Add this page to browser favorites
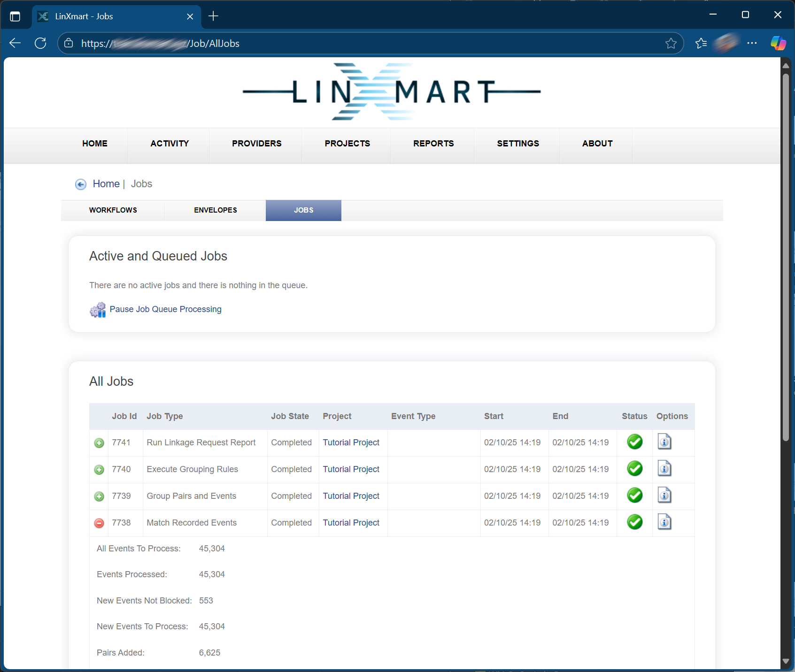Screen dimensions: 795x672 [671, 44]
